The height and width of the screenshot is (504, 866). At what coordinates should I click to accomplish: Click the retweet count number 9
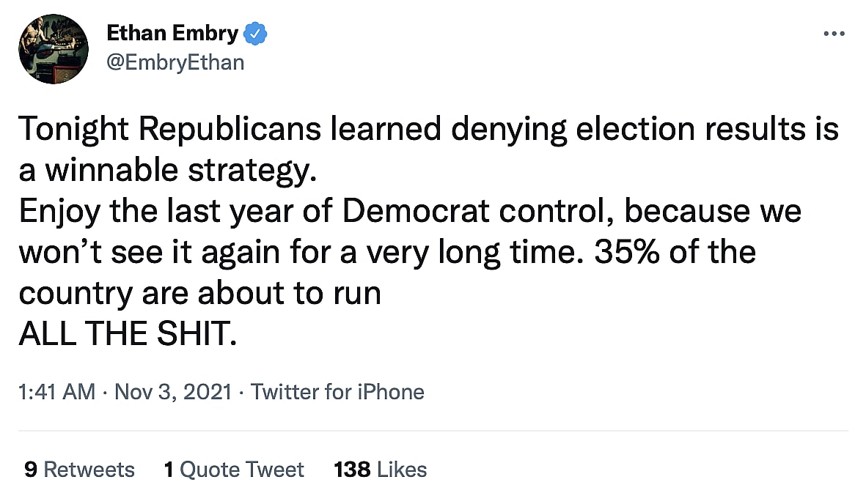click(30, 469)
